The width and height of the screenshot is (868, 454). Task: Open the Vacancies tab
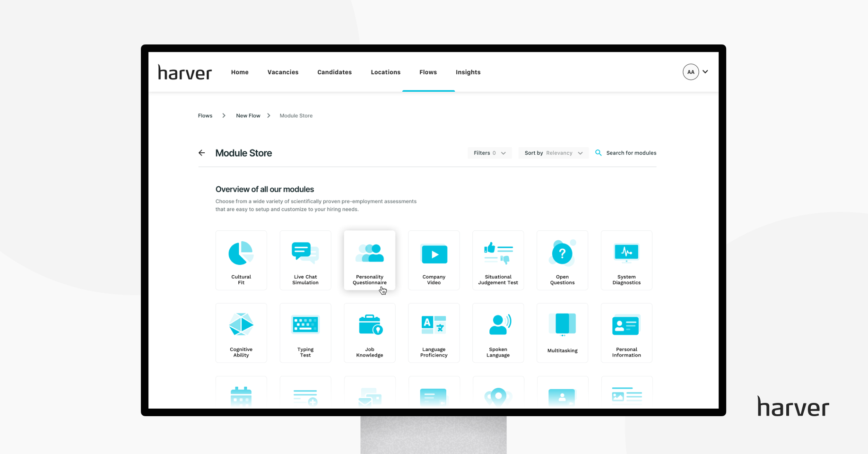click(283, 72)
